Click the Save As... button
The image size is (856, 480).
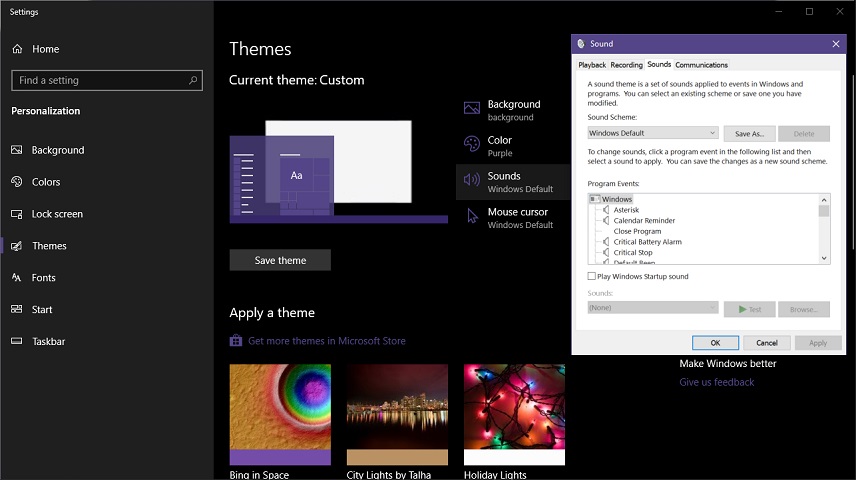[750, 134]
